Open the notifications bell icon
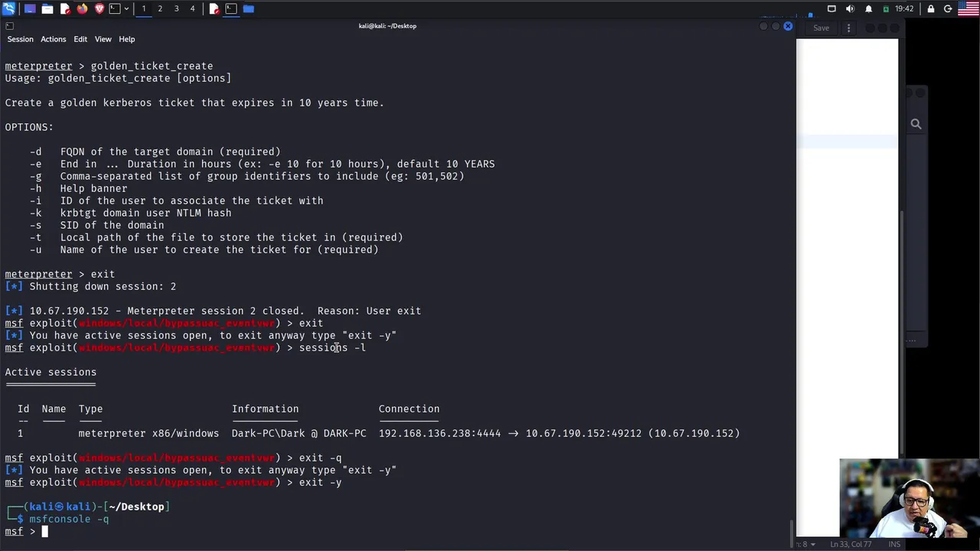The height and width of the screenshot is (551, 980). point(868,8)
